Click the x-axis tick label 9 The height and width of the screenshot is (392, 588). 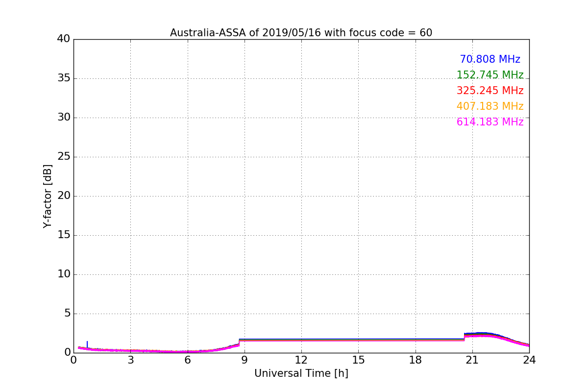(245, 360)
